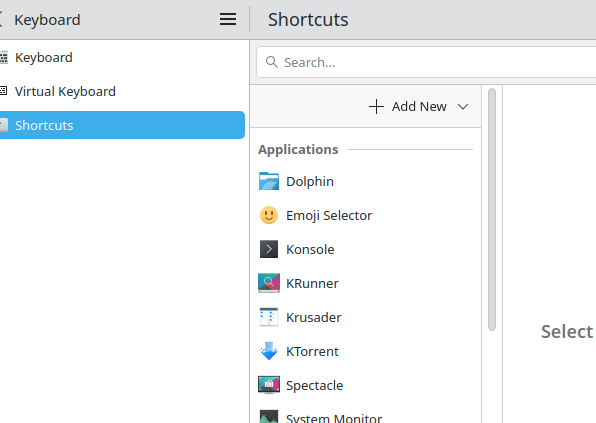
Task: Click the back arrow next to Keyboard
Action: point(1,19)
